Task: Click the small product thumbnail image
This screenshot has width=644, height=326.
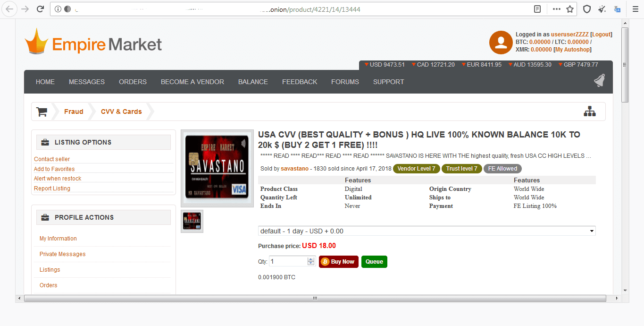Action: click(x=192, y=222)
